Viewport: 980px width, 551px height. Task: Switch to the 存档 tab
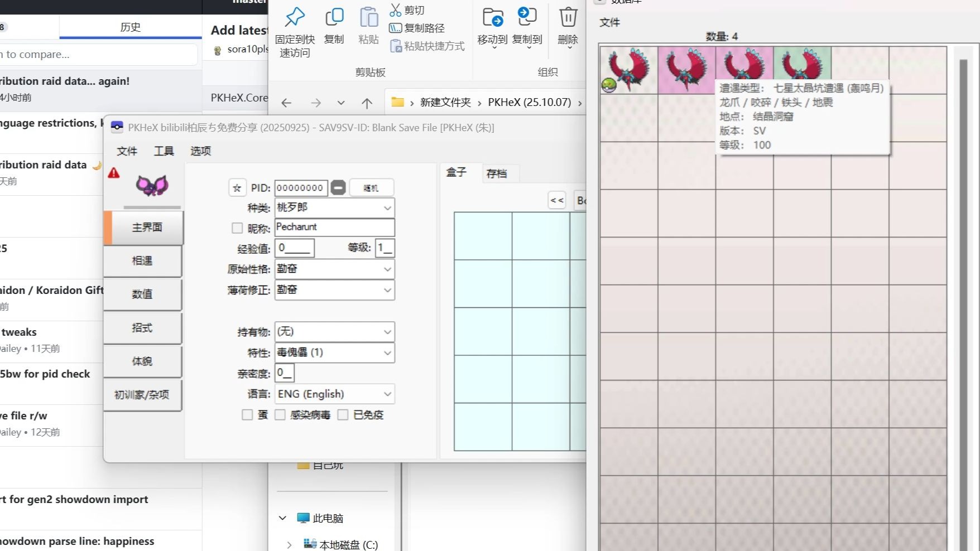pos(499,173)
